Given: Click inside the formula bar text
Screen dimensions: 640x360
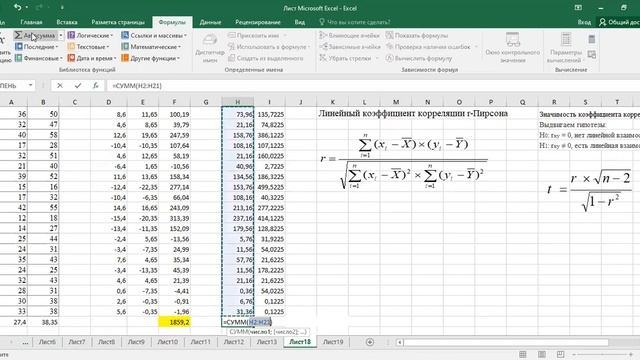Looking at the screenshot, I should click(x=137, y=86).
